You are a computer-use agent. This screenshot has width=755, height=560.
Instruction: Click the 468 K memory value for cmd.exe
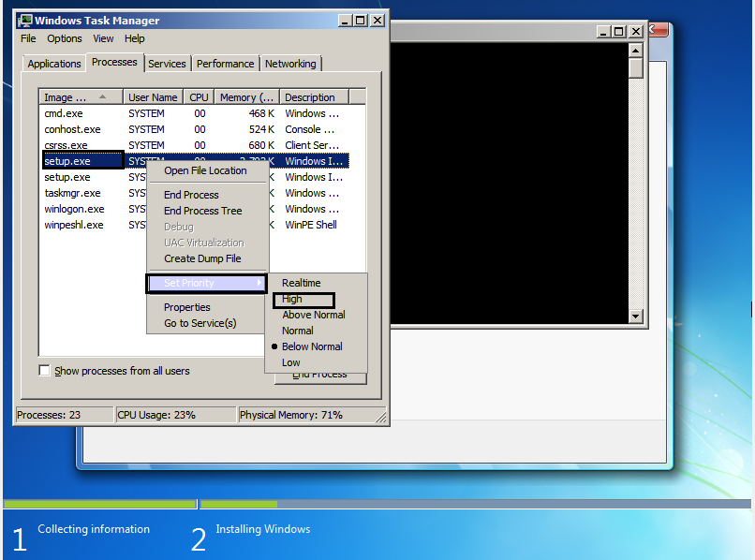(x=261, y=113)
